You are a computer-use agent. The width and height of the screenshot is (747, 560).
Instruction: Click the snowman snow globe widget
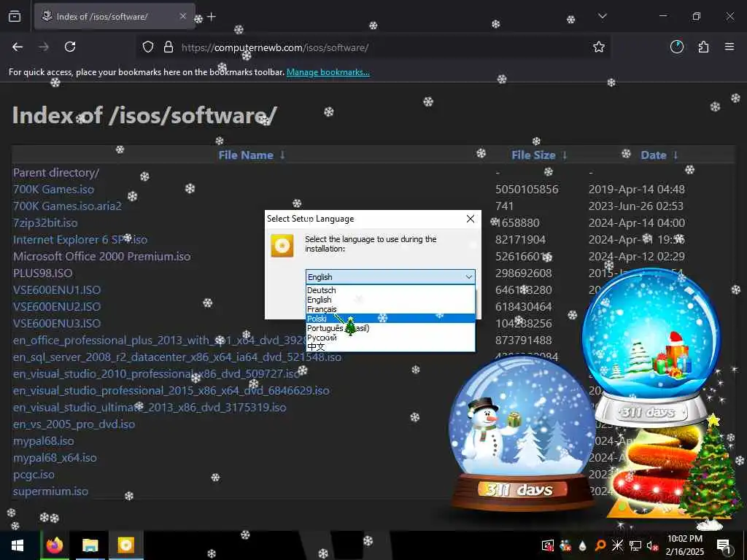(521, 433)
